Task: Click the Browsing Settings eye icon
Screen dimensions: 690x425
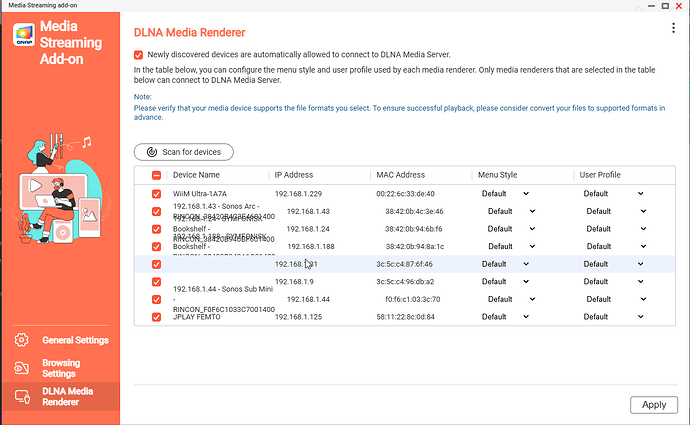Action: 22,368
